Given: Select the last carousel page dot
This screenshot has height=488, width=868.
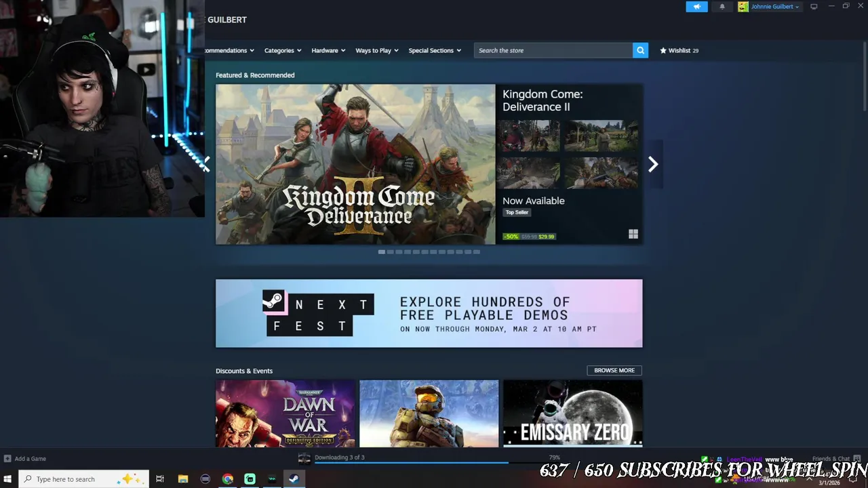Looking at the screenshot, I should coord(477,251).
